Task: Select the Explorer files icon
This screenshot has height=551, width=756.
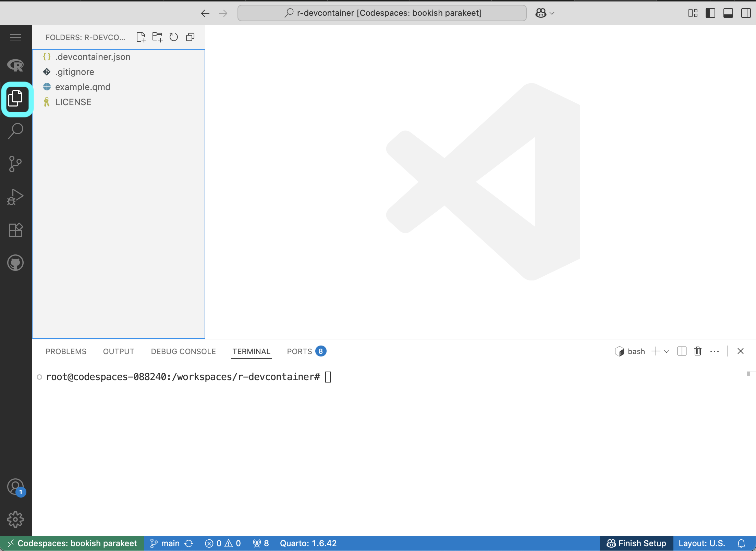Action: (x=15, y=99)
